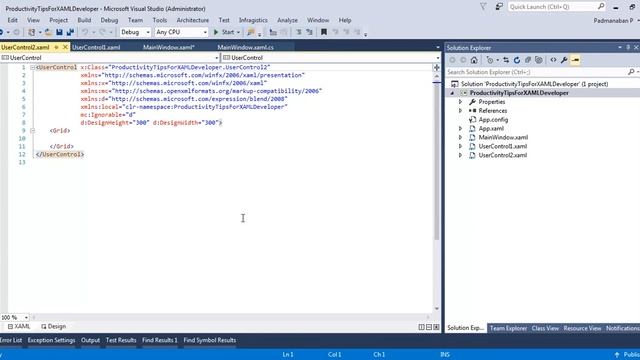Click the editor split handle above the scrollbar
The image size is (640, 360).
[436, 67]
